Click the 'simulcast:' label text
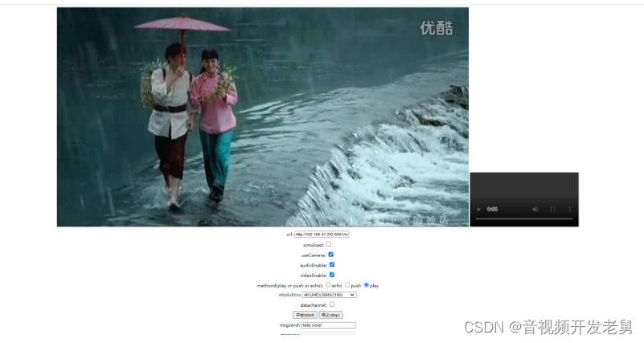644x343 pixels. coord(314,245)
